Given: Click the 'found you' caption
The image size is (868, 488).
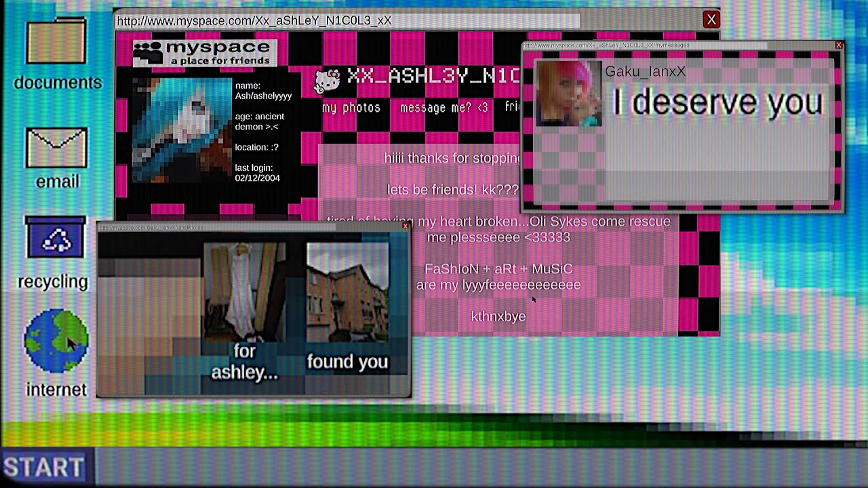Looking at the screenshot, I should pos(347,362).
